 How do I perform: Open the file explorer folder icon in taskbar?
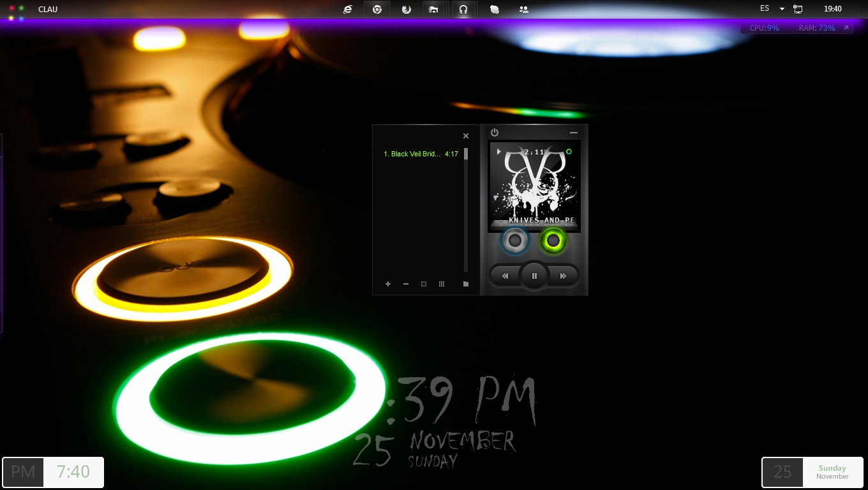[433, 10]
